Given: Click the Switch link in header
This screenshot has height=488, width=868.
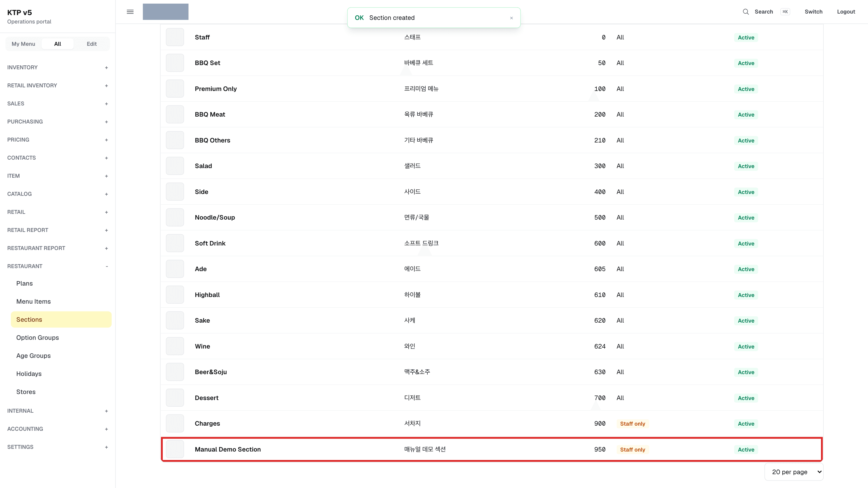Looking at the screenshot, I should (813, 12).
